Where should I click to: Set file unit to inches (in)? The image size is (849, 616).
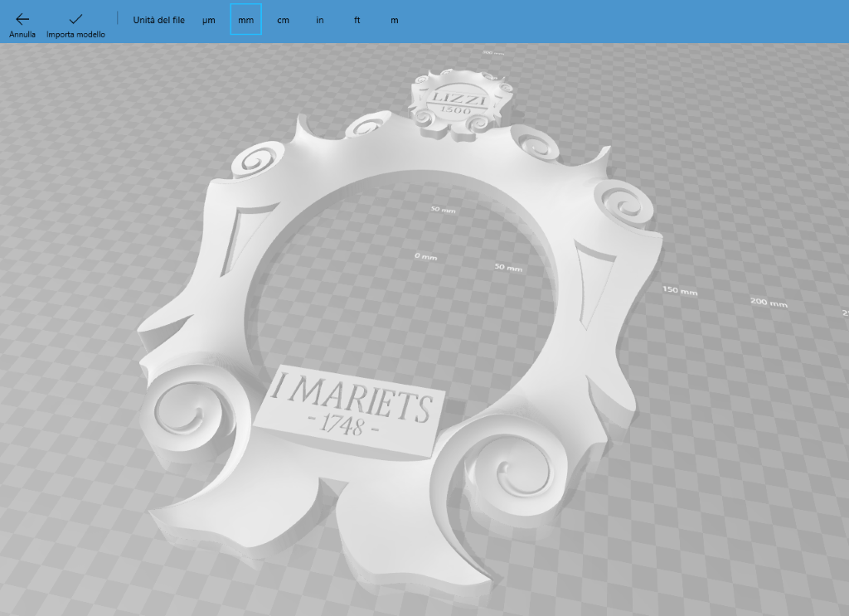click(319, 20)
